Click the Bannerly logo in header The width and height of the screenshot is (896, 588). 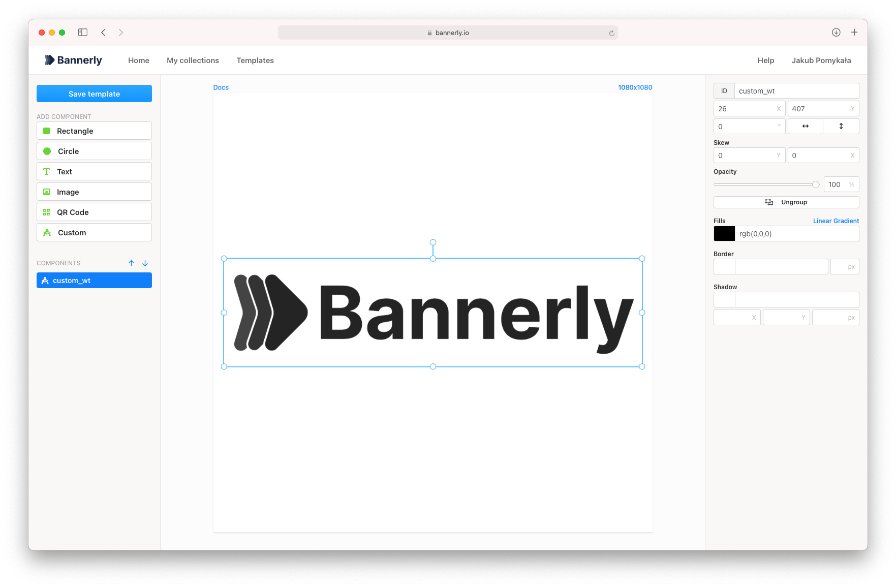(x=73, y=60)
